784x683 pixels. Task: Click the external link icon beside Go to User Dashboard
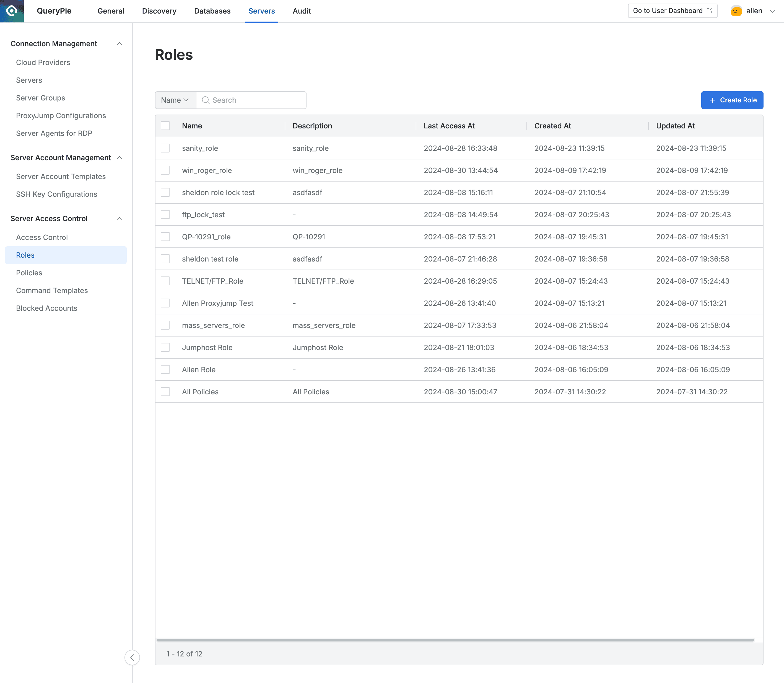tap(709, 10)
